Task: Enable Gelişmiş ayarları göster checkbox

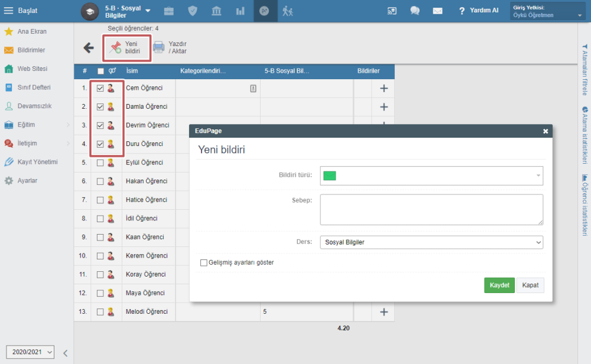Action: tap(204, 262)
